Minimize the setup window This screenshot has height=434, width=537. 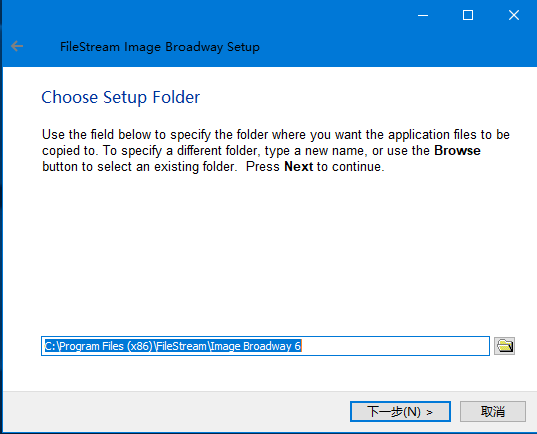click(423, 15)
